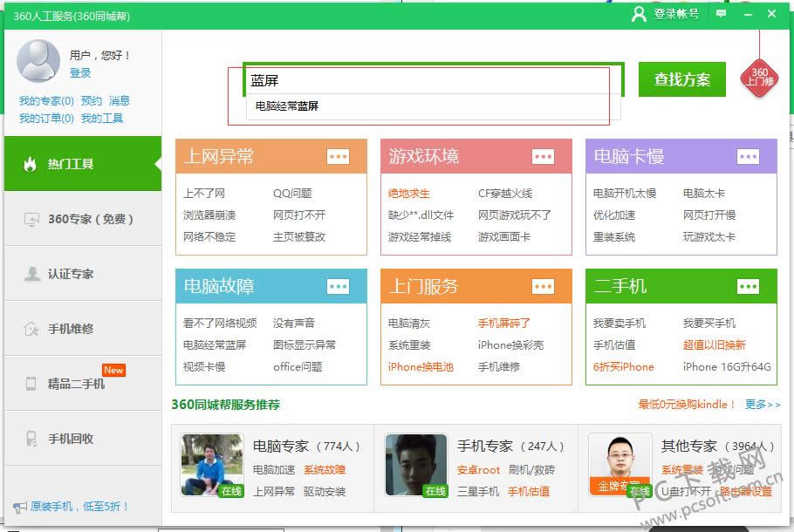
Task: Open the 消息 link
Action: [x=120, y=100]
